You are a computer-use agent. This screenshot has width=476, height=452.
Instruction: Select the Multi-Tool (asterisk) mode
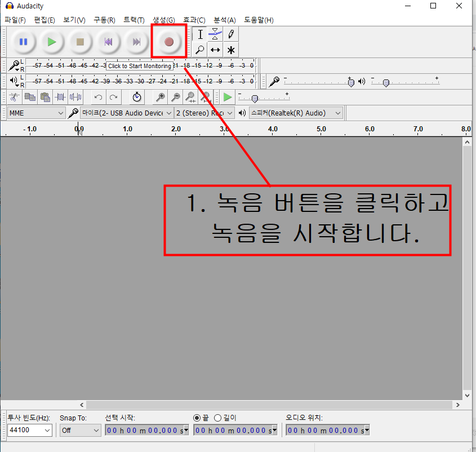tap(231, 50)
